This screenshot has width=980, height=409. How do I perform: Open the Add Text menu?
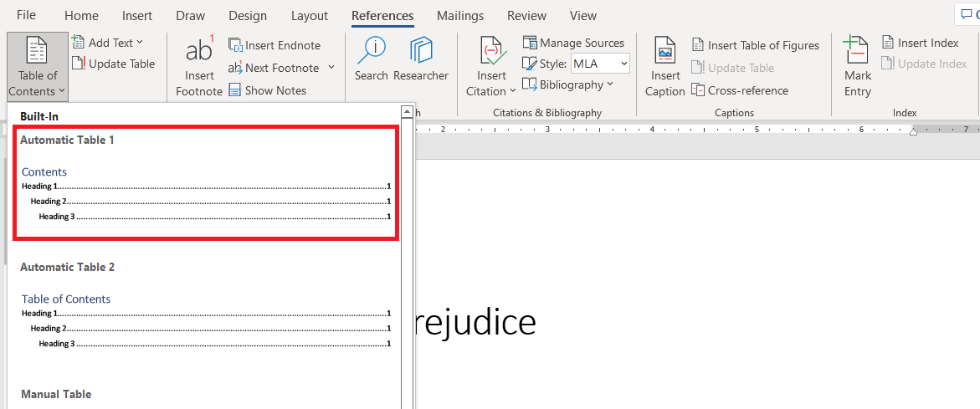point(107,43)
